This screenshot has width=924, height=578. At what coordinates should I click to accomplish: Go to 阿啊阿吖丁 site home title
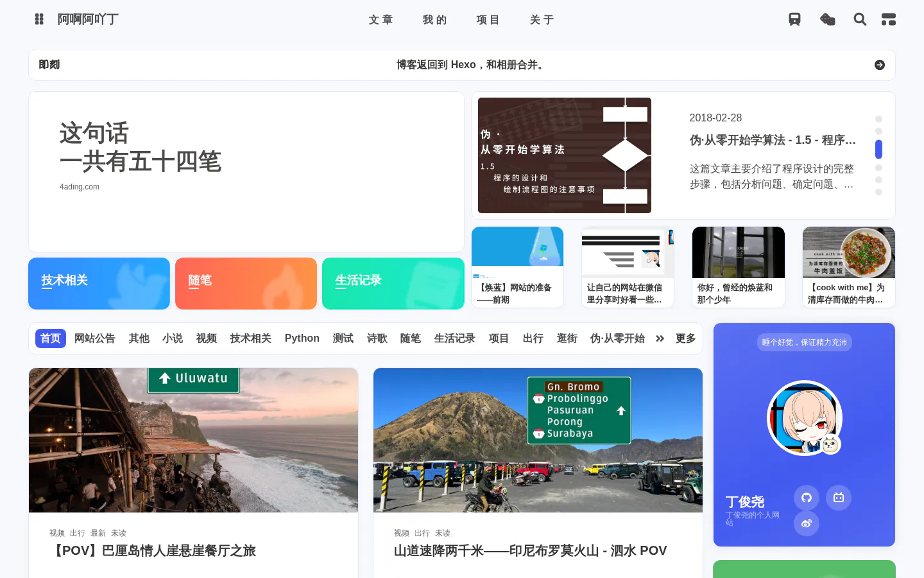(x=89, y=19)
